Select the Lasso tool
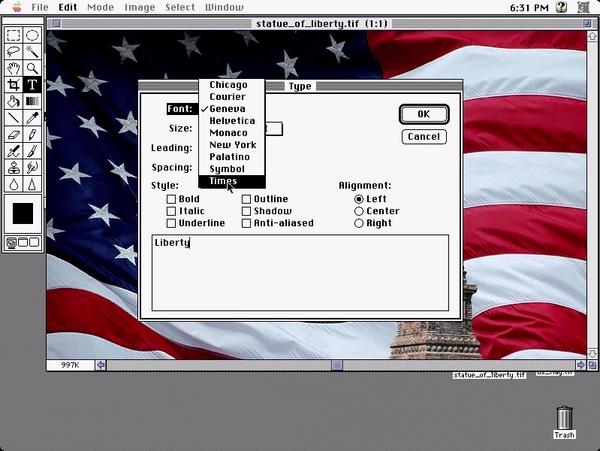 click(x=14, y=52)
